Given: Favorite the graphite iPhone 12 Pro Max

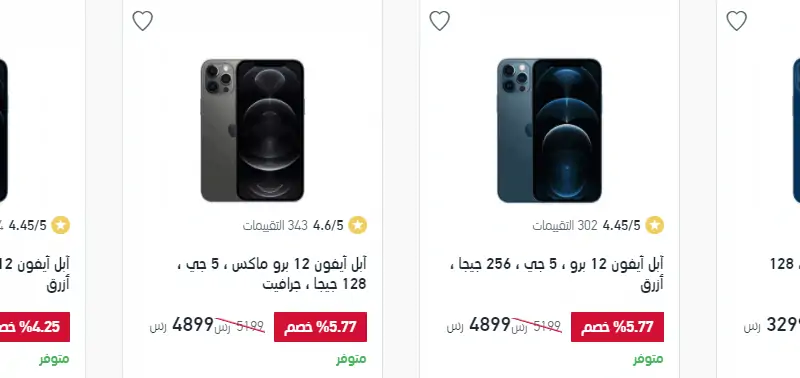Looking at the screenshot, I should point(142,21).
